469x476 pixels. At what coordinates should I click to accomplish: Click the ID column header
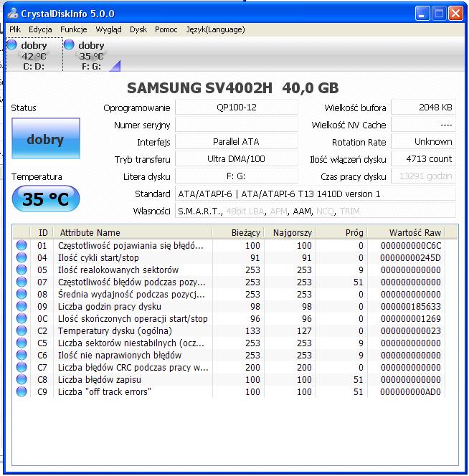[42, 232]
